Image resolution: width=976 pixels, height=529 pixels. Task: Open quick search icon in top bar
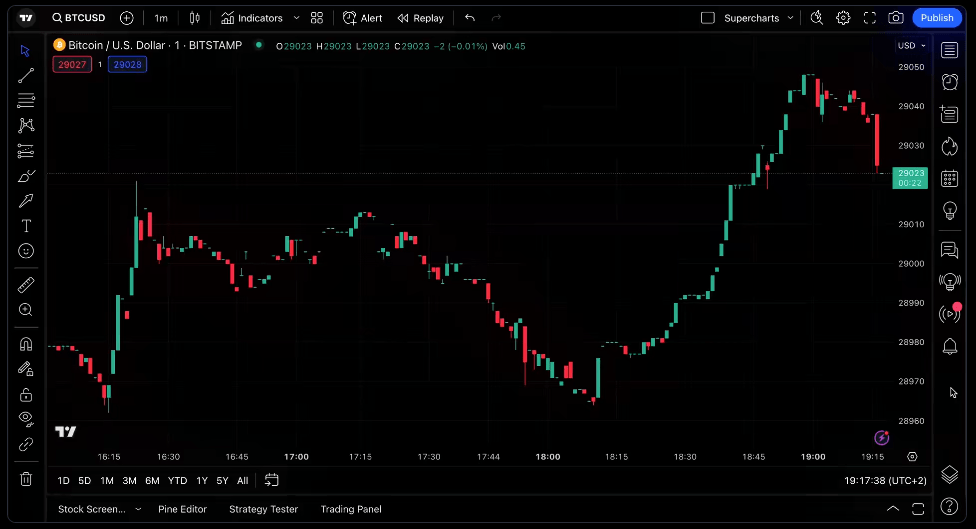point(817,18)
